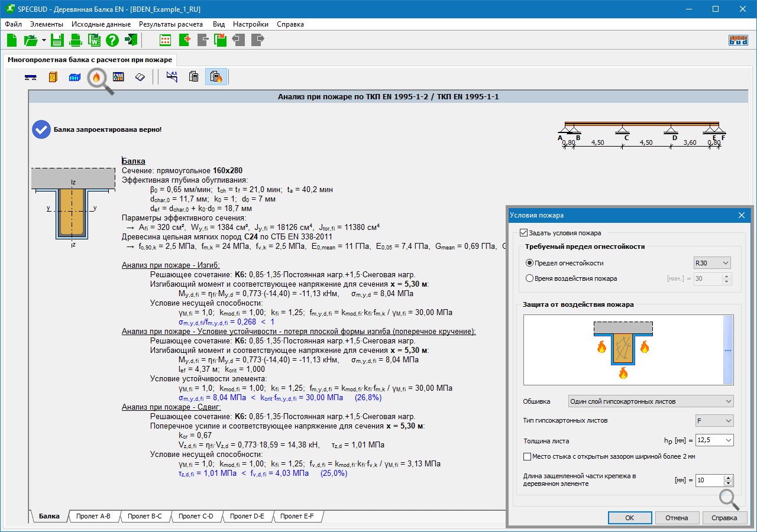
Task: Click the wood material section icon
Action: (53, 77)
